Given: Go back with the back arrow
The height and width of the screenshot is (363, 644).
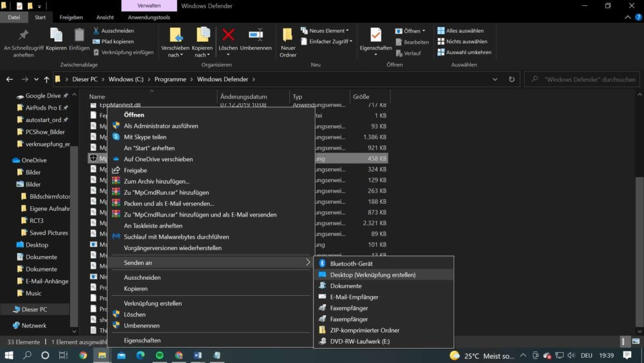Looking at the screenshot, I should (x=10, y=79).
